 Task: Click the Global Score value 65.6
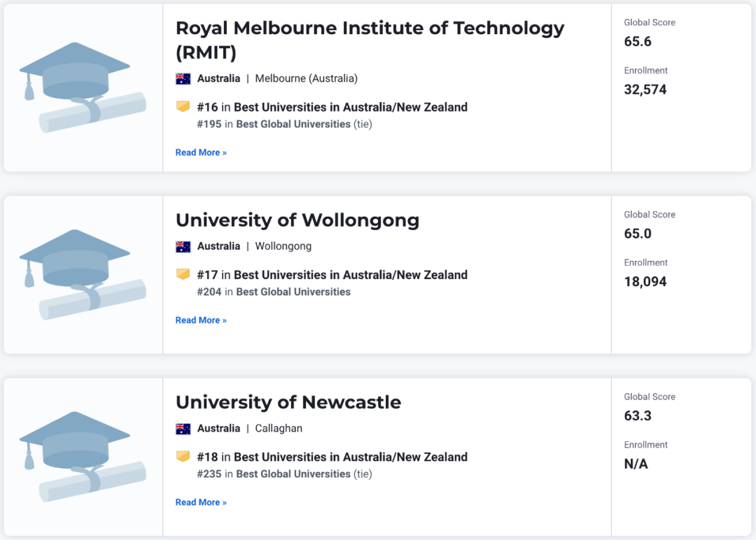638,41
